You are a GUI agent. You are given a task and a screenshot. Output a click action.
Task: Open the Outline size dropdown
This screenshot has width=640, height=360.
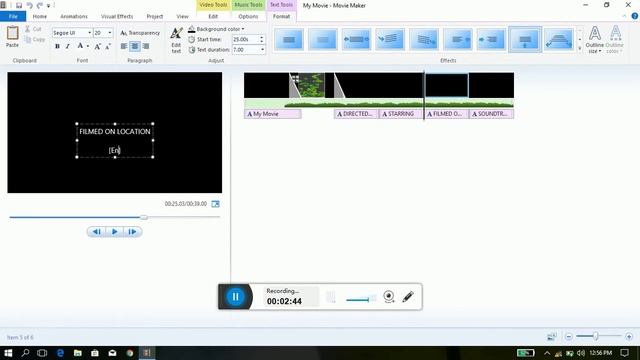(x=595, y=40)
